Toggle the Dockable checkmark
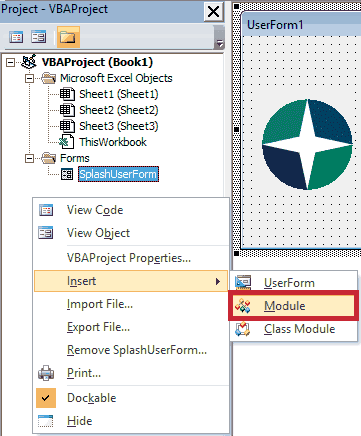Screen dimensions: 361x436 click(x=46, y=398)
